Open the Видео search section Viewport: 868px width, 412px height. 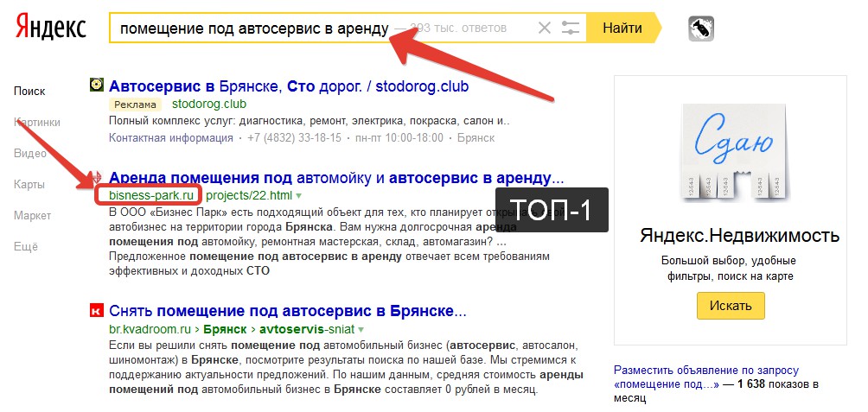(x=30, y=153)
